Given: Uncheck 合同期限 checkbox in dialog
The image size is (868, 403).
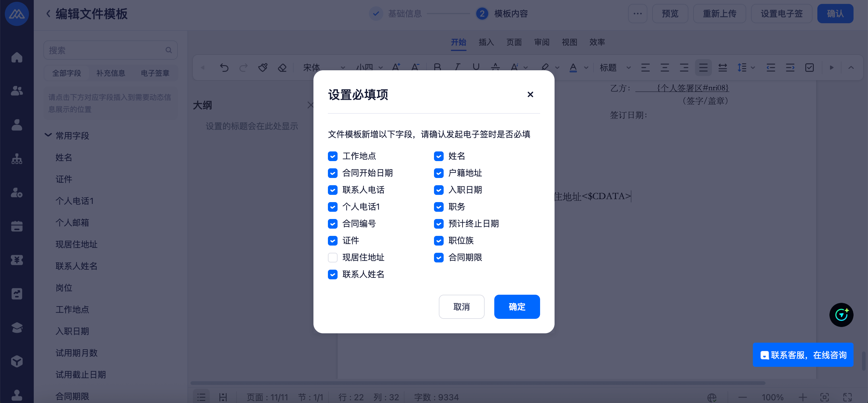Looking at the screenshot, I should [439, 257].
